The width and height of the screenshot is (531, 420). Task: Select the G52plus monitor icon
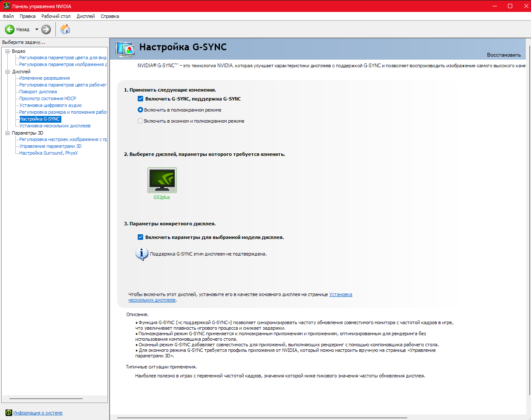[162, 180]
